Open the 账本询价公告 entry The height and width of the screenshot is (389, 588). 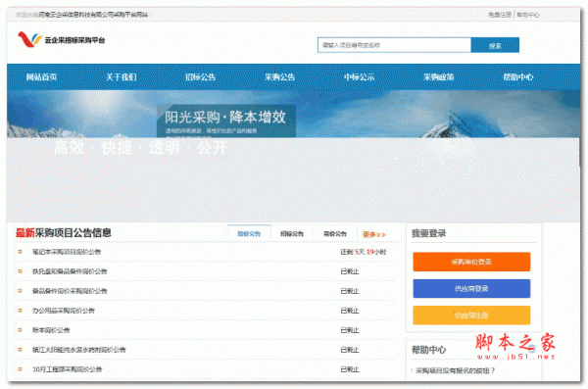coord(51,330)
